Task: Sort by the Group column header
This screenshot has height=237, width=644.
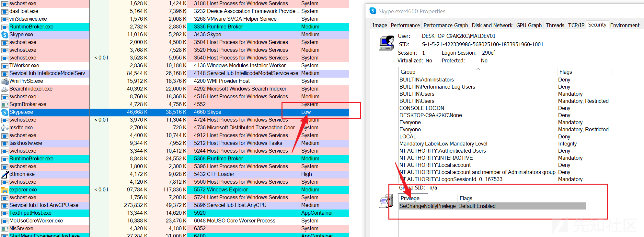Action: tap(478, 72)
